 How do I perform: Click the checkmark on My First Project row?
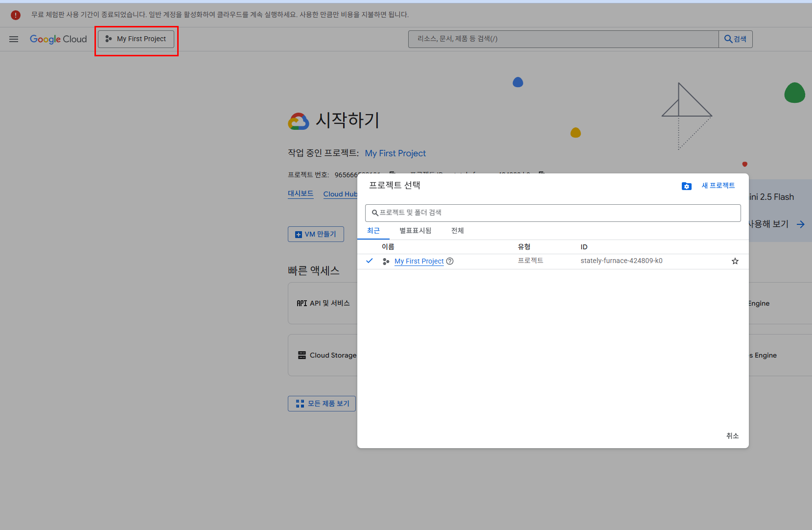(x=370, y=261)
